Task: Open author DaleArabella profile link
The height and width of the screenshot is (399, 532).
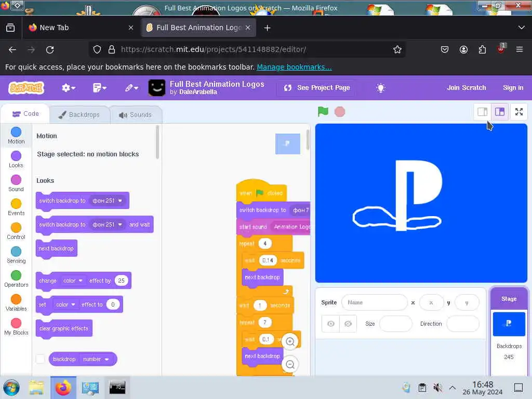Action: [x=198, y=92]
